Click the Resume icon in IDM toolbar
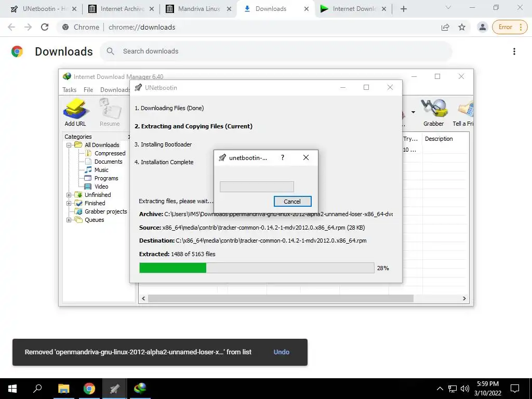 (110, 113)
